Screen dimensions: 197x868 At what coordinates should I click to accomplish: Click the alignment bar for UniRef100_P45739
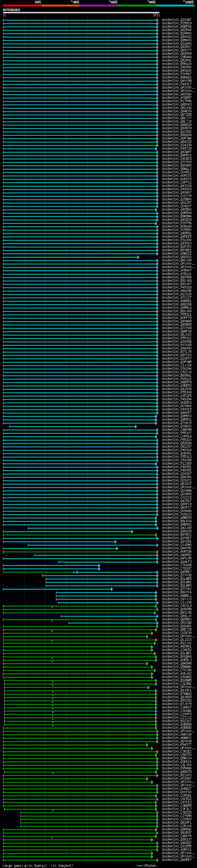tap(80, 149)
